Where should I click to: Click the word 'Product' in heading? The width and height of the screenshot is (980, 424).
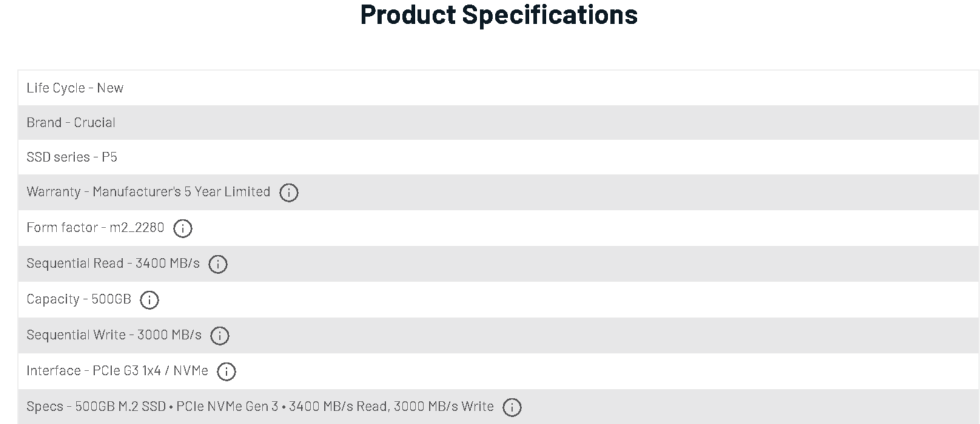408,15
